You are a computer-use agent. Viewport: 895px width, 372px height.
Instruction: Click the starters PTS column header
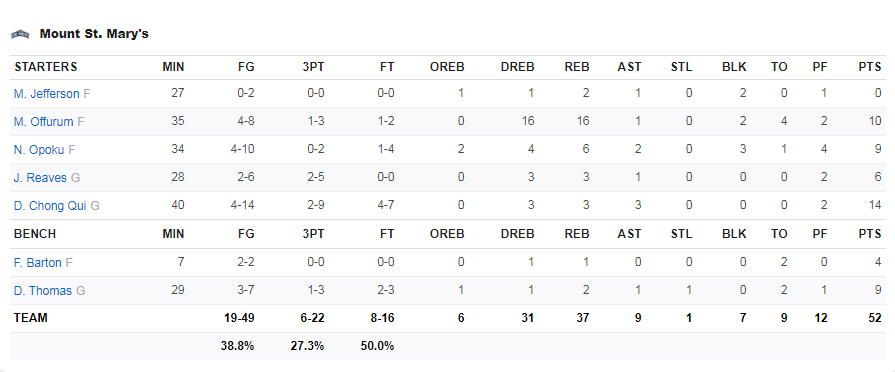(x=870, y=67)
